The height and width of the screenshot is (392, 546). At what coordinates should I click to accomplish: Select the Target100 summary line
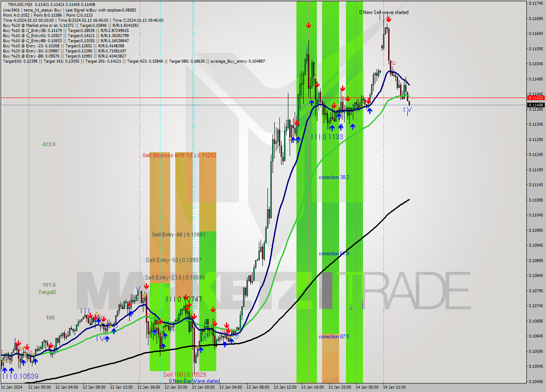(134, 61)
